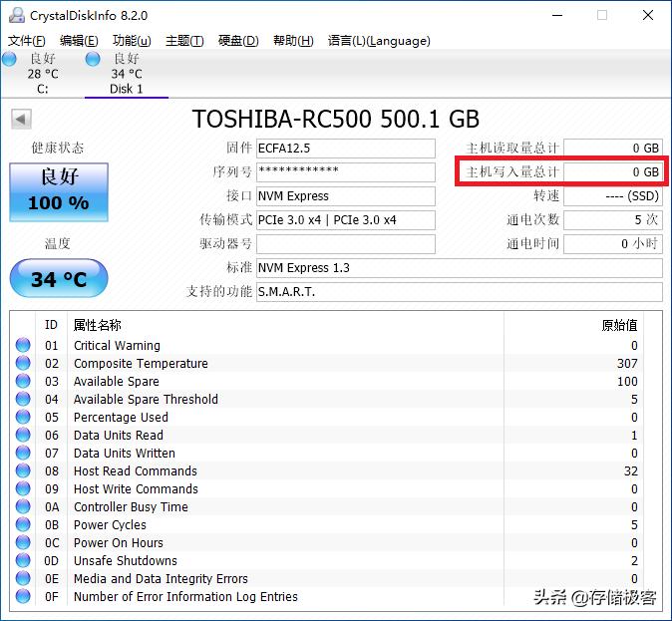Click the 主机写入量总计 value field
The image size is (672, 621).
point(612,172)
